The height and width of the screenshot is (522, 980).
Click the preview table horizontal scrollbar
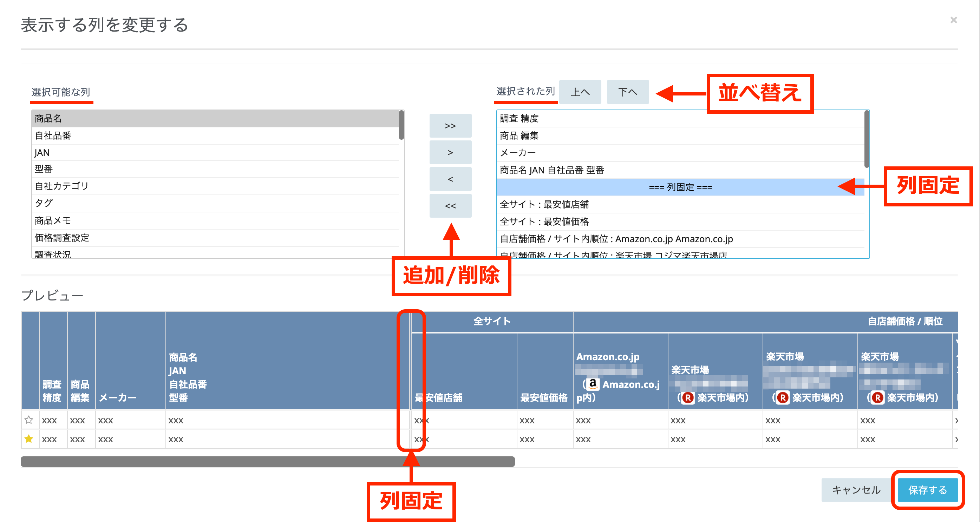(x=267, y=461)
